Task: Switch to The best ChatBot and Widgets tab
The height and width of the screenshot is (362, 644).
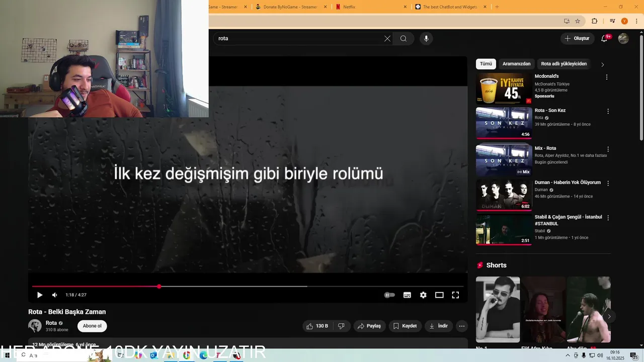Action: [451, 7]
